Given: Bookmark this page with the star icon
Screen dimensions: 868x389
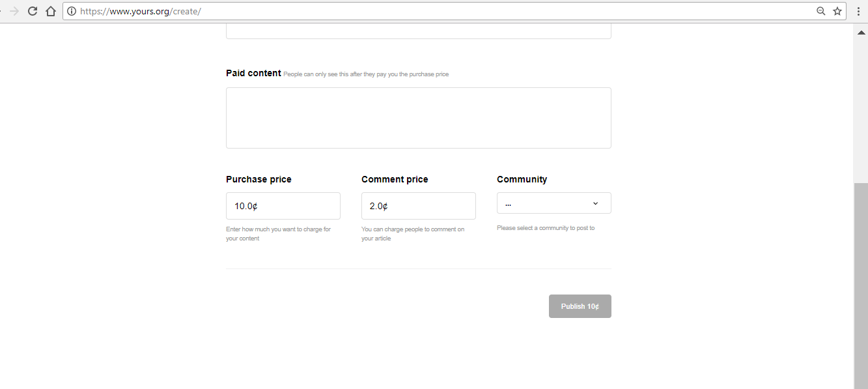Looking at the screenshot, I should [x=837, y=11].
